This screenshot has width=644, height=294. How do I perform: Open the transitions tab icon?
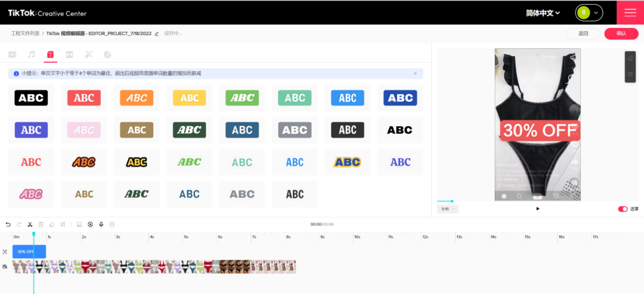(70, 55)
